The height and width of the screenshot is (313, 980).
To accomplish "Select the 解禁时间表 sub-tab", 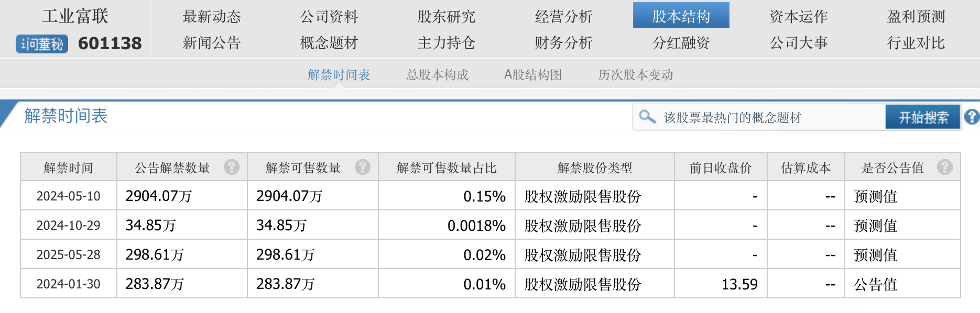I will (339, 75).
